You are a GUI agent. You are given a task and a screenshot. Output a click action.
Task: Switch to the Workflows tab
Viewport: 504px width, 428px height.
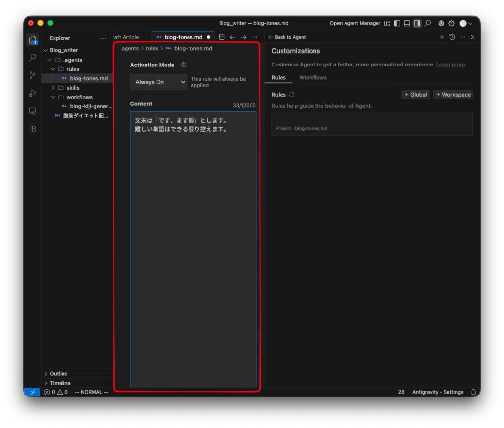pyautogui.click(x=313, y=78)
